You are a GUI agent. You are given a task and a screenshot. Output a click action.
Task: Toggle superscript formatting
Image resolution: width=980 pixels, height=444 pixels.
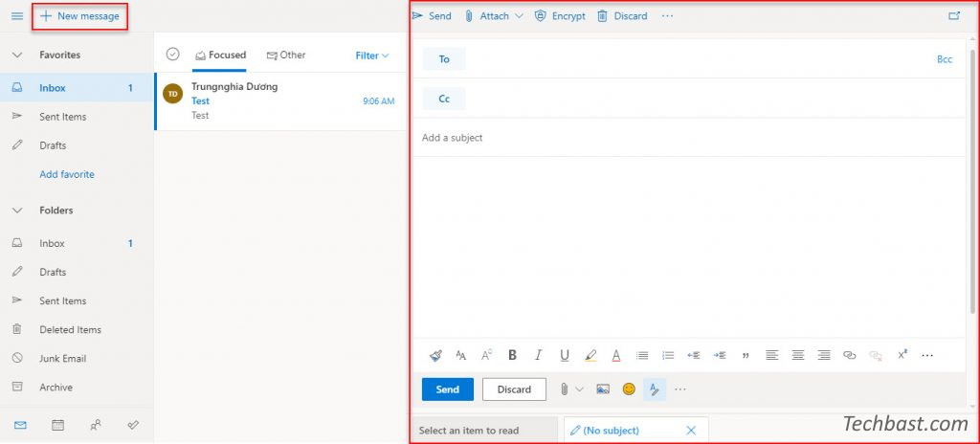pyautogui.click(x=902, y=355)
